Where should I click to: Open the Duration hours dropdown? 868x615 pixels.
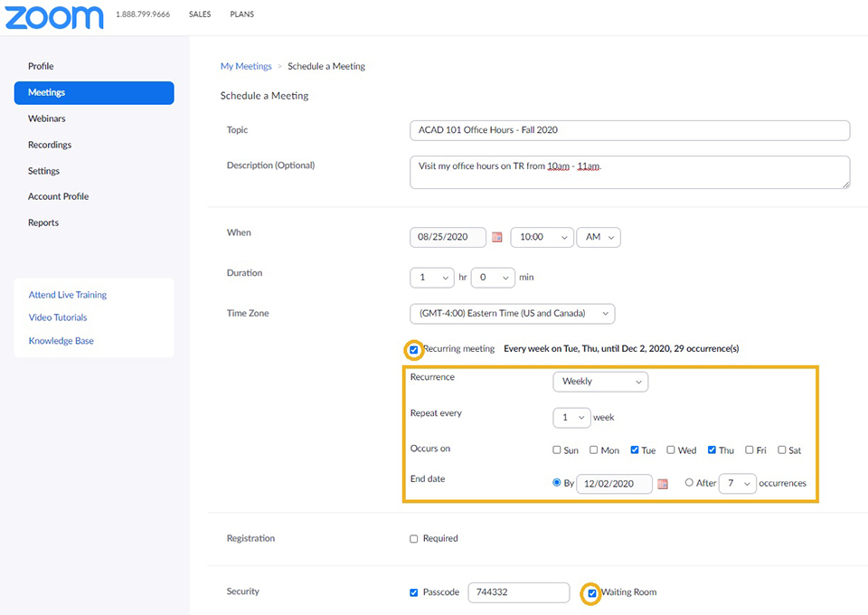click(432, 278)
